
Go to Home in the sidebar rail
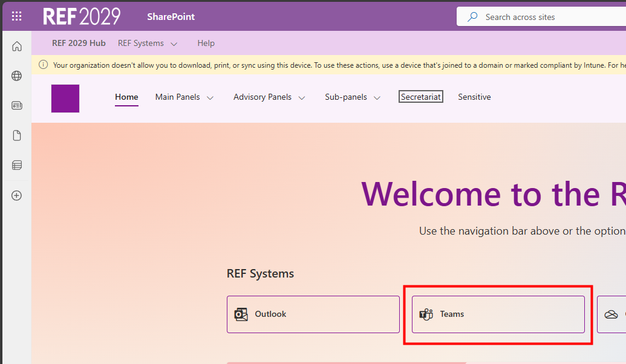point(17,47)
